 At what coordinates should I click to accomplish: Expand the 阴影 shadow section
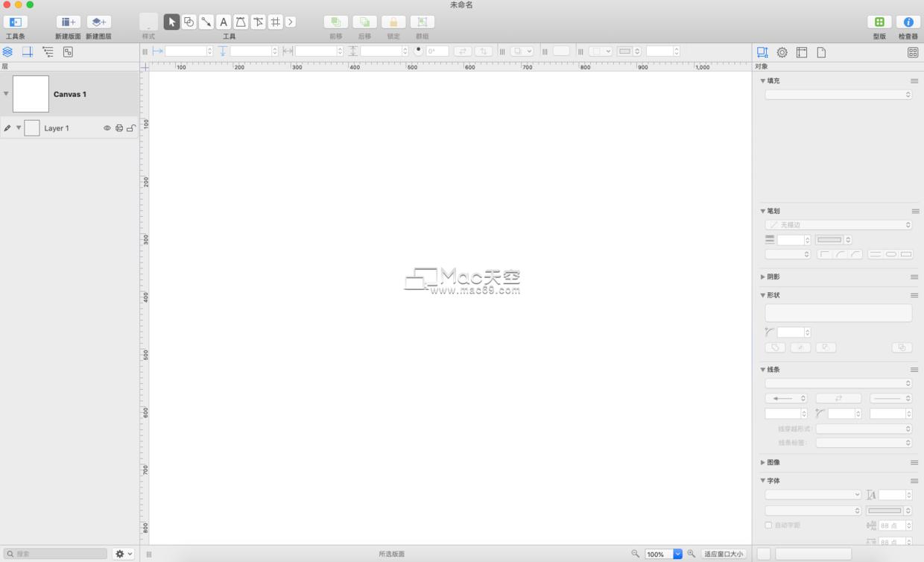pos(762,277)
